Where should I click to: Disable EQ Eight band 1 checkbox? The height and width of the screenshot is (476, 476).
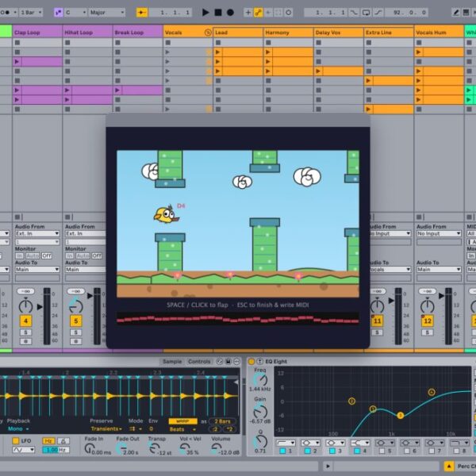pyautogui.click(x=282, y=451)
